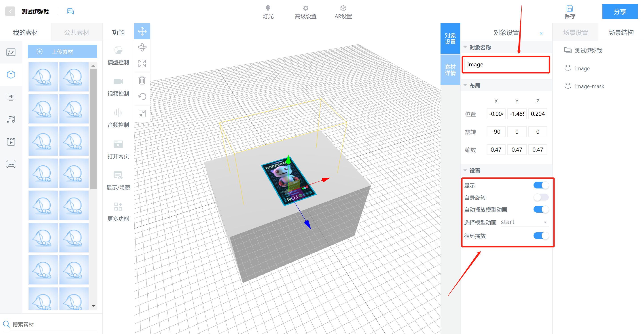The image size is (644, 334).
Task: Enable the 自身旋转 toggle
Action: point(541,197)
